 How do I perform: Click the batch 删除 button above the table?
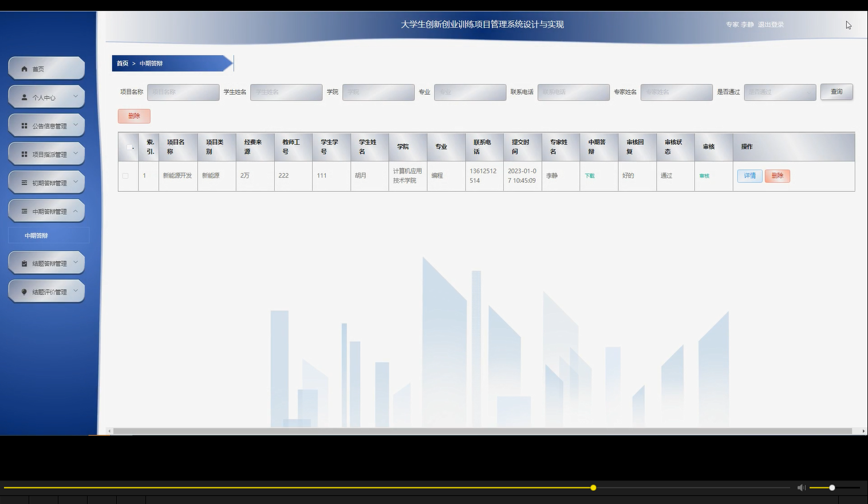(x=134, y=116)
